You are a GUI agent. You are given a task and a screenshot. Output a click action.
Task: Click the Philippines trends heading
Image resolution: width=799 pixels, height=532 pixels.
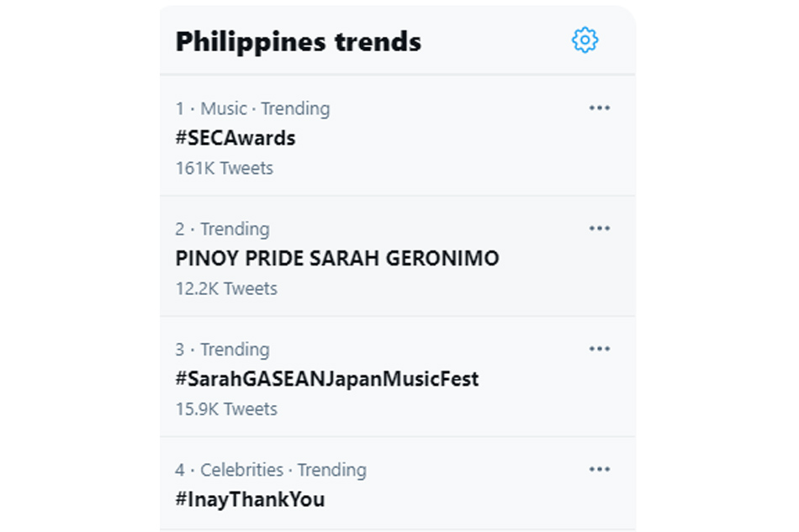298,42
